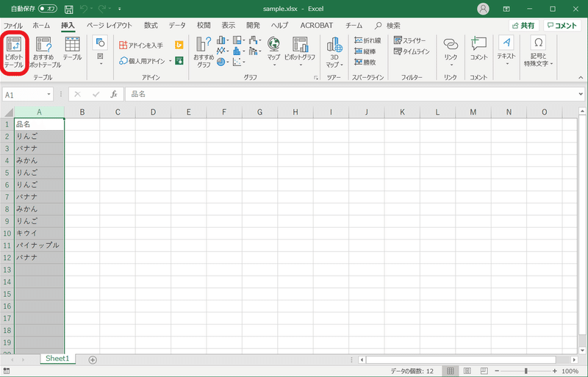This screenshot has height=377, width=588.
Task: Click the Save floppy disk icon
Action: click(68, 9)
